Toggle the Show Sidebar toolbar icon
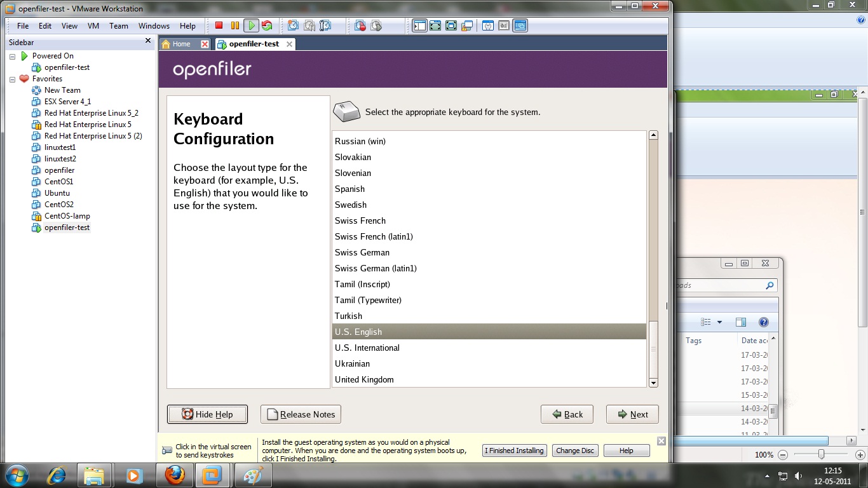 [x=419, y=25]
